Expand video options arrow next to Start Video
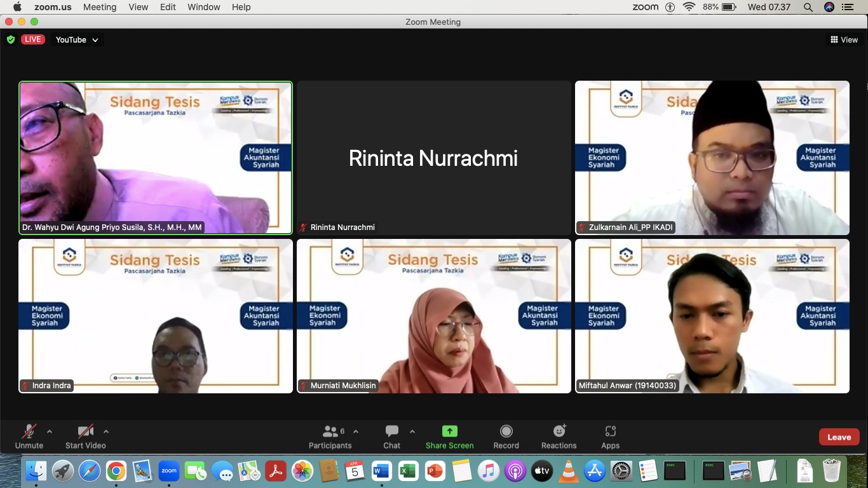The width and height of the screenshot is (868, 488). click(106, 431)
